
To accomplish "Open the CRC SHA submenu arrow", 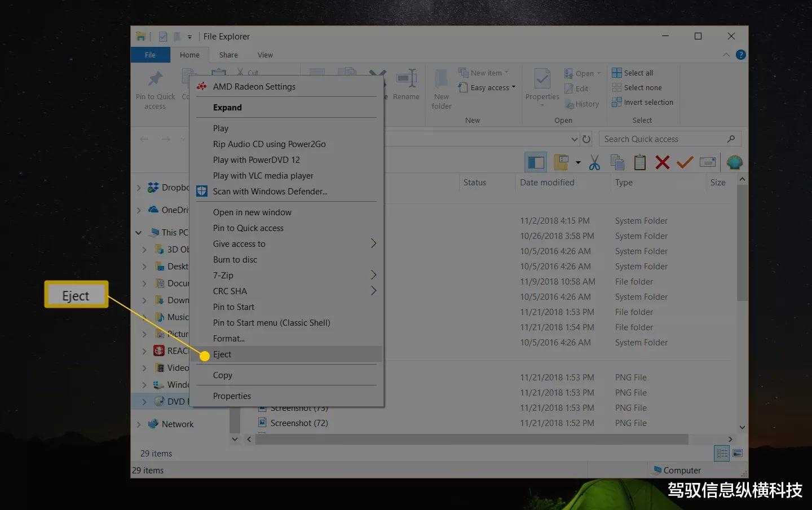I will [373, 291].
